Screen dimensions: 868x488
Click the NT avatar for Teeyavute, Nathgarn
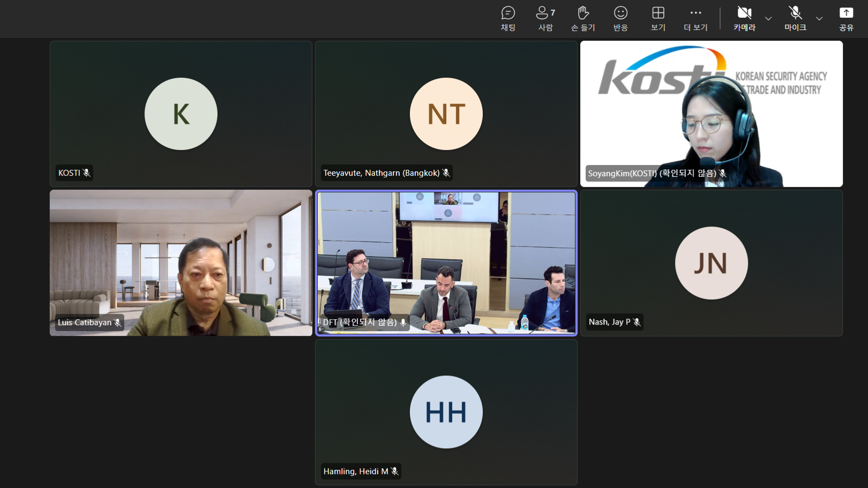(x=446, y=114)
